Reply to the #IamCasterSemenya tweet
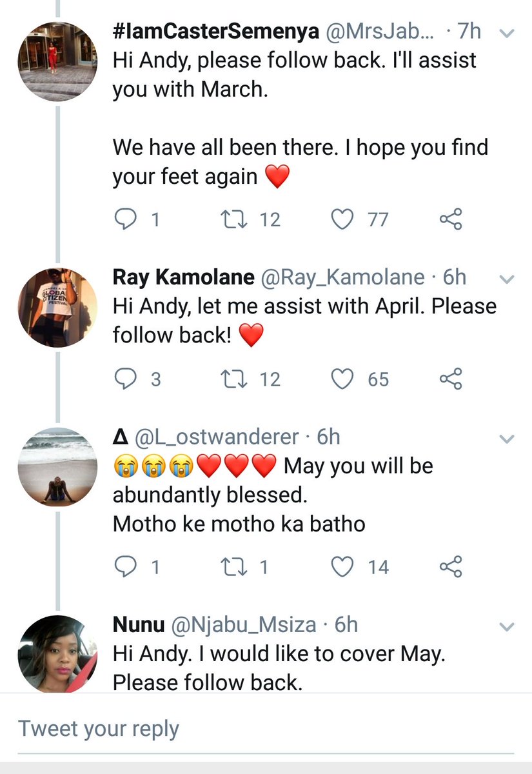 tap(123, 220)
